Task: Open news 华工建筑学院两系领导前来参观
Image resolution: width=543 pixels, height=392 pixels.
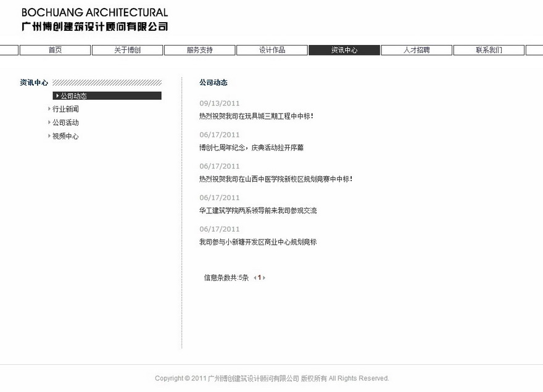Action: [x=258, y=211]
